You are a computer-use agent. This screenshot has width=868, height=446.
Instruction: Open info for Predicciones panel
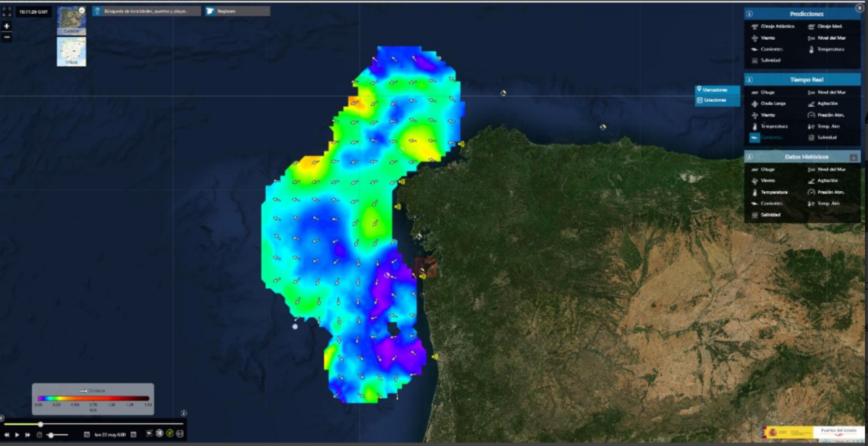[x=749, y=14]
